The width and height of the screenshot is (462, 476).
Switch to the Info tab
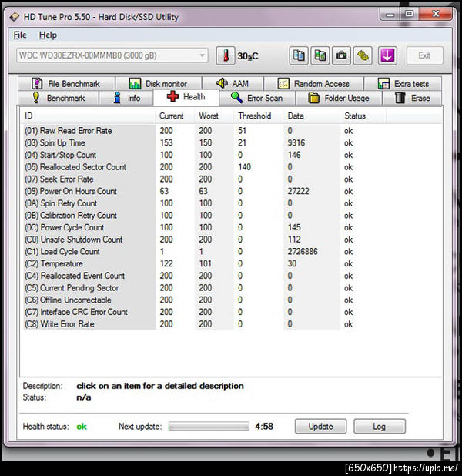click(126, 98)
